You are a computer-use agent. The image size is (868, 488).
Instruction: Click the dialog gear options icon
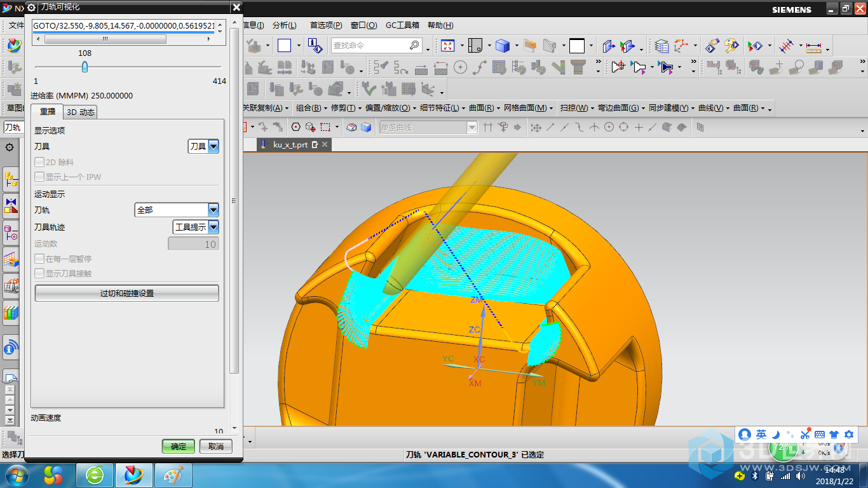pos(31,7)
